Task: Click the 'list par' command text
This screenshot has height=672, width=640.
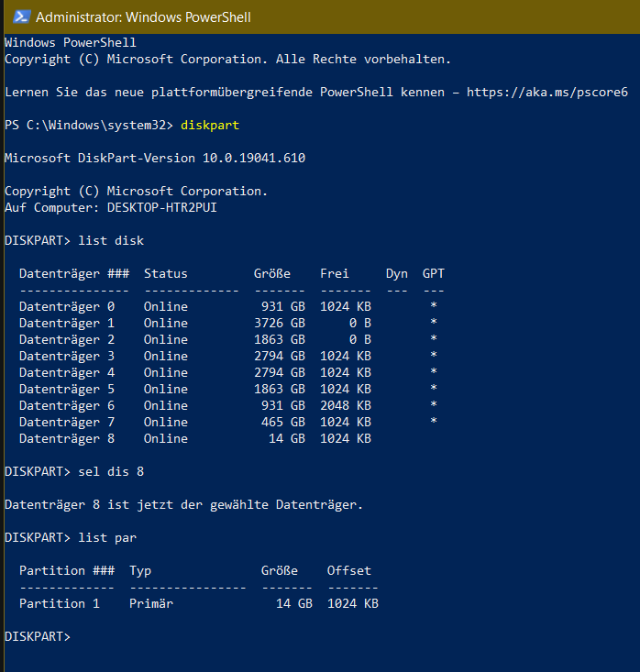Action: point(107,538)
